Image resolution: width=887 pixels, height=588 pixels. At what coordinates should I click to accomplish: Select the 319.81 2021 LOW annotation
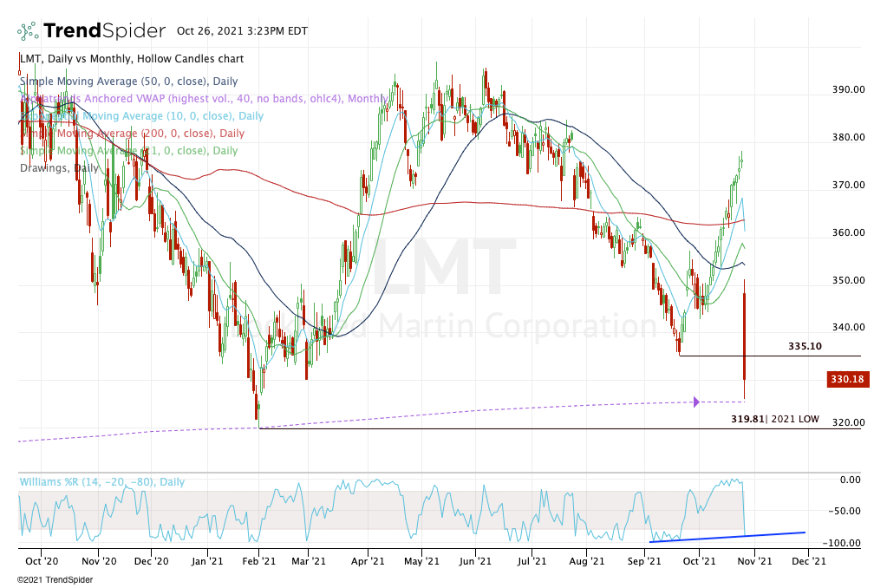[775, 420]
